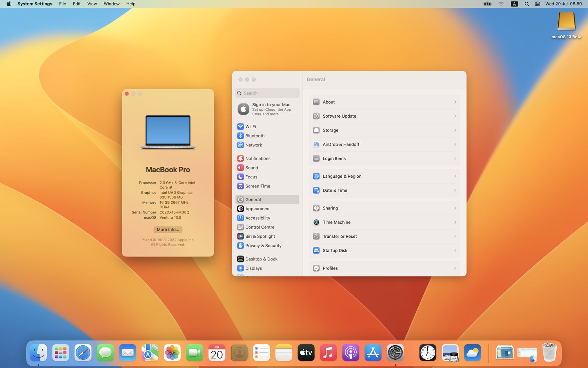Open the Software Update row
Viewport: 588px width, 368px height.
[385, 116]
